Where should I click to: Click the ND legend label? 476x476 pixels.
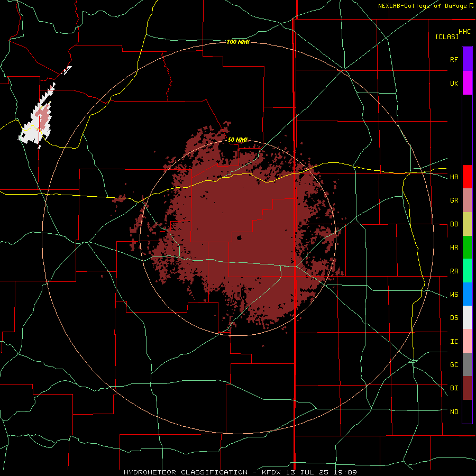coord(454,412)
